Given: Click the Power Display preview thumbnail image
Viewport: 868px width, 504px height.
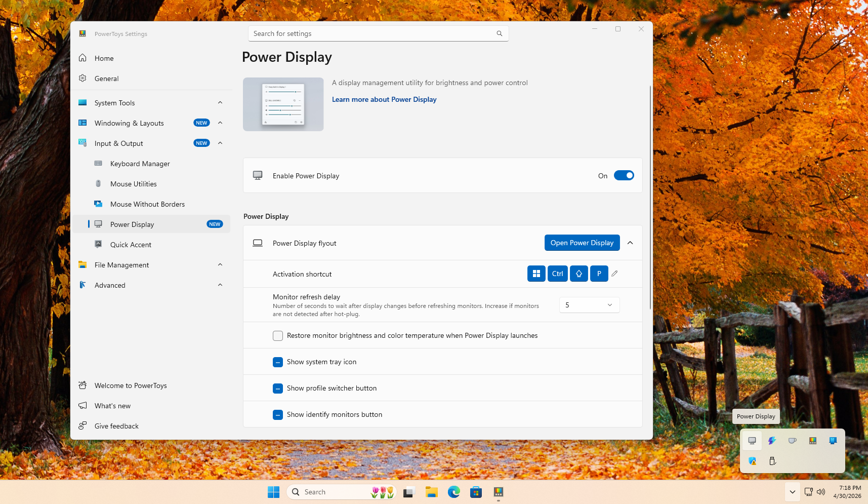Looking at the screenshot, I should [x=283, y=104].
